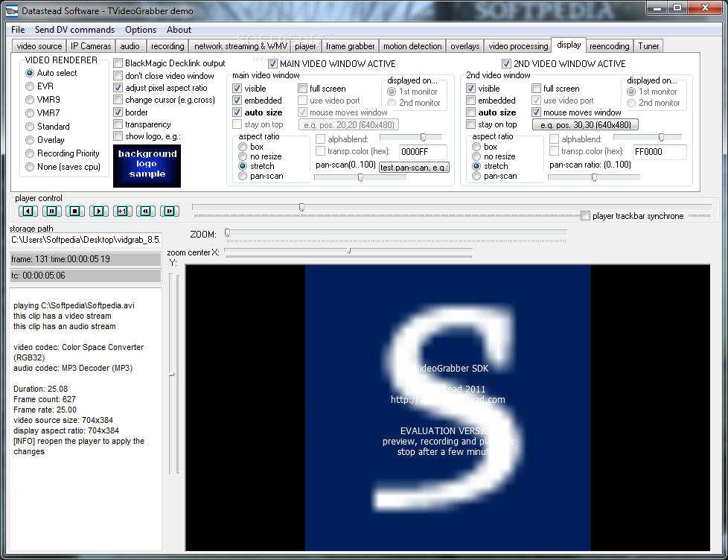
Task: Switch to the reencoding tab
Action: [609, 46]
